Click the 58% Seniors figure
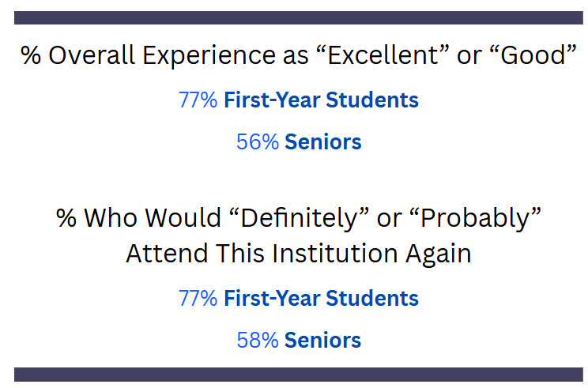The height and width of the screenshot is (388, 588). click(x=257, y=341)
